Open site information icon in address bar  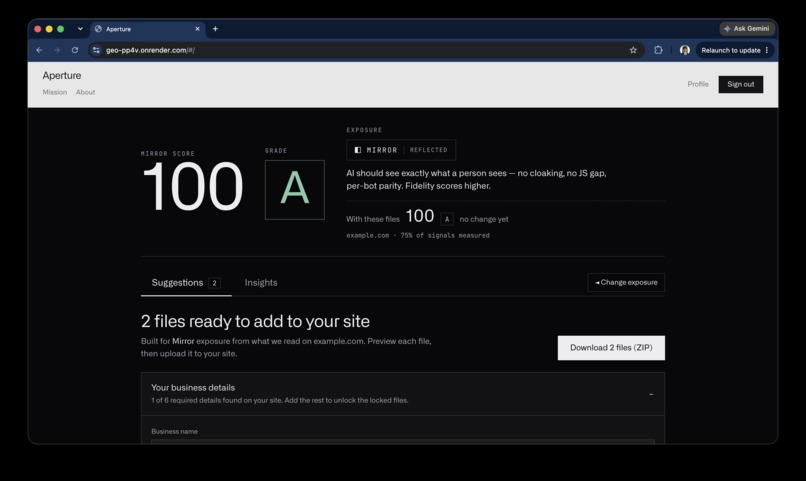click(x=96, y=50)
